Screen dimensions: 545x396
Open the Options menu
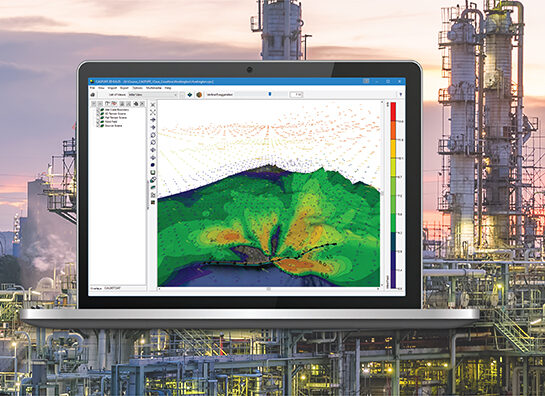coord(137,88)
